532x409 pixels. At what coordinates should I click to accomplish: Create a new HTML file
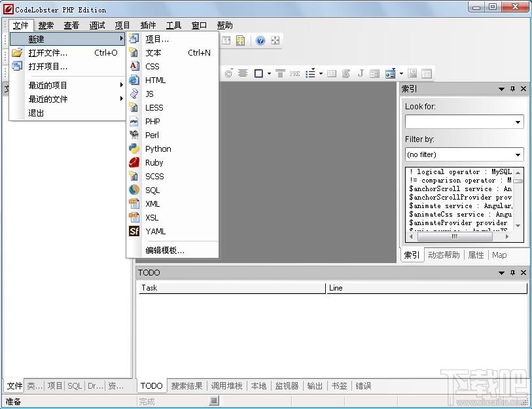[x=172, y=80]
